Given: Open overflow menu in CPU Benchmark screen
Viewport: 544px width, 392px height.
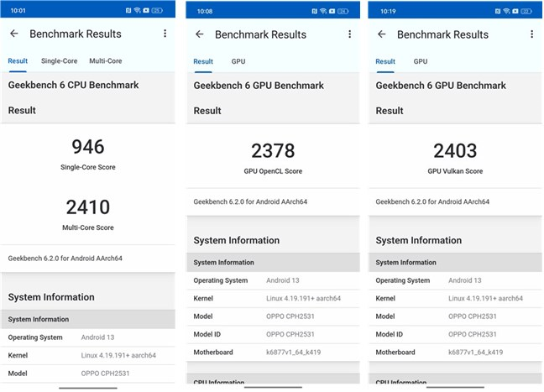Looking at the screenshot, I should coord(165,34).
